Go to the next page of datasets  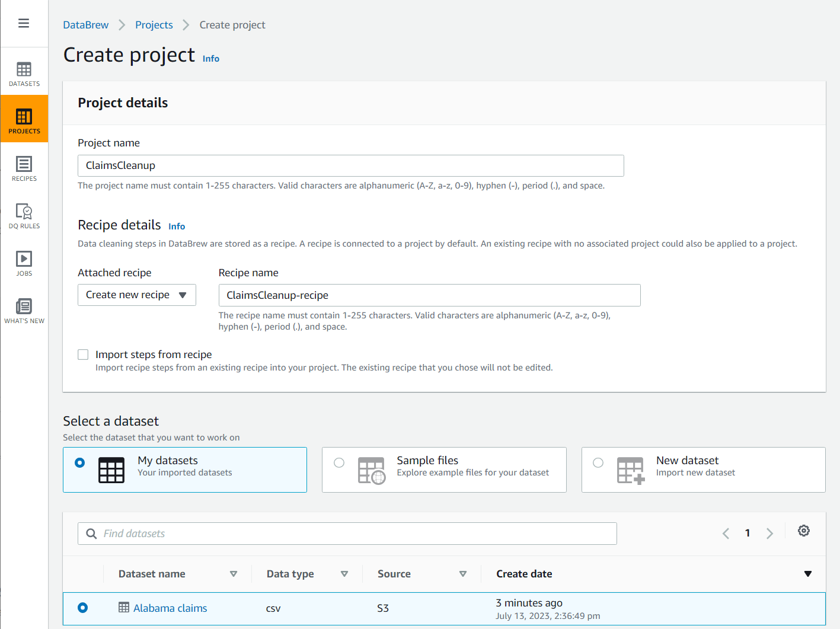click(769, 533)
